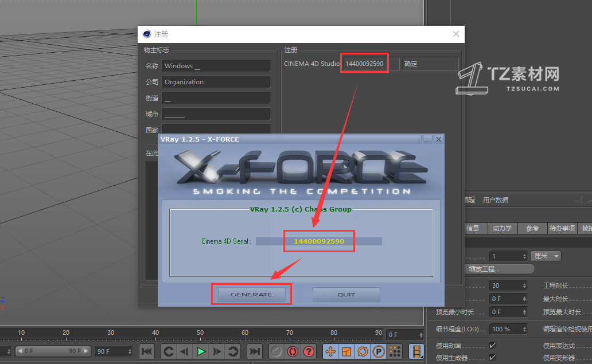Go to start of animation

click(x=146, y=351)
